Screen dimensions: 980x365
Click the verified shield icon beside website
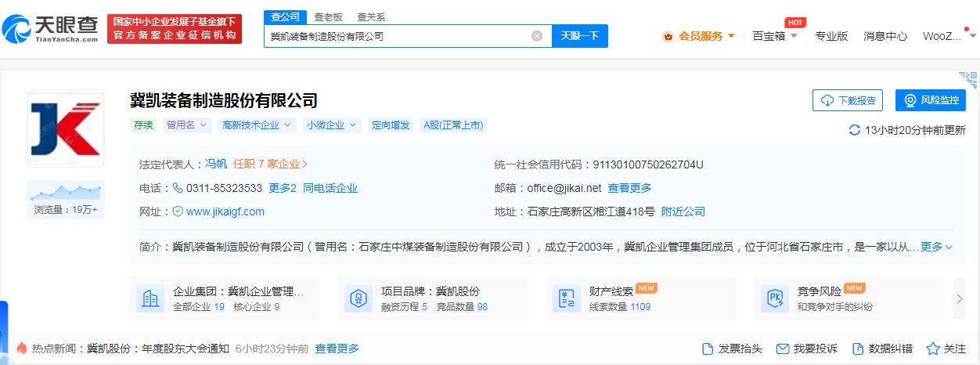(178, 211)
